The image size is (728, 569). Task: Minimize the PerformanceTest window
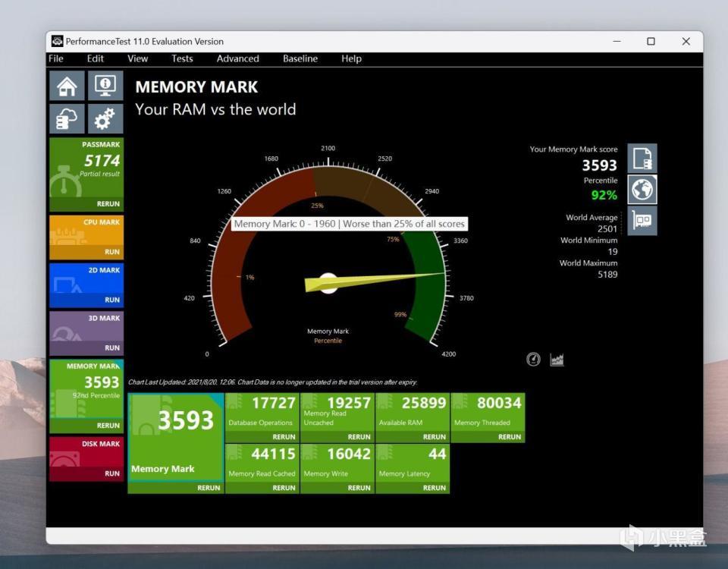617,41
